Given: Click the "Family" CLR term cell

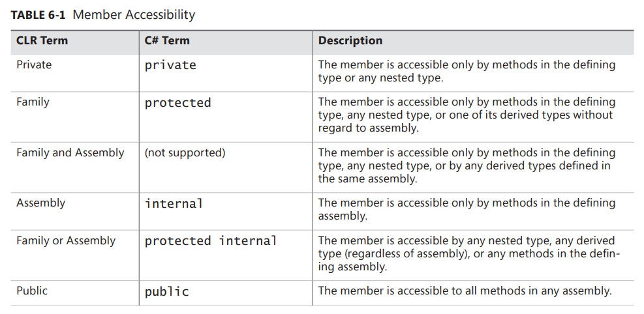Looking at the screenshot, I should pos(33,102).
